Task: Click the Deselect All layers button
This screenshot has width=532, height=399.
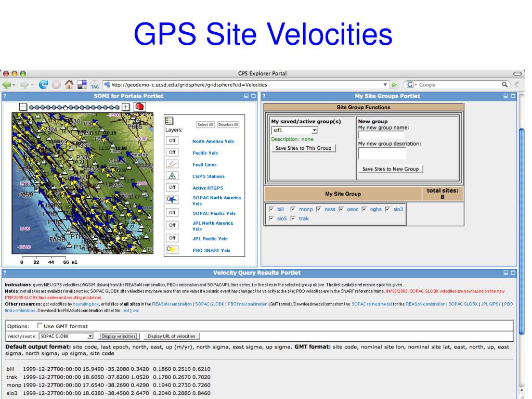Action: coord(228,124)
